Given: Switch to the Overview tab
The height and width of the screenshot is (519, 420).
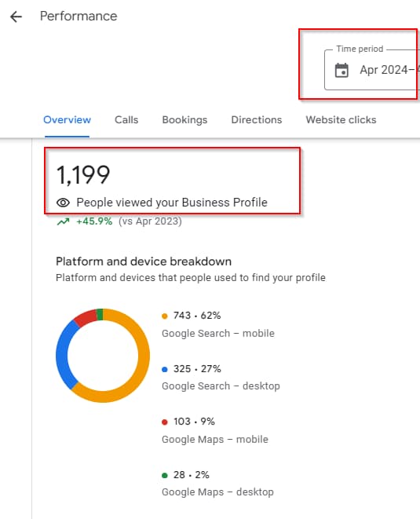Looking at the screenshot, I should point(68,120).
